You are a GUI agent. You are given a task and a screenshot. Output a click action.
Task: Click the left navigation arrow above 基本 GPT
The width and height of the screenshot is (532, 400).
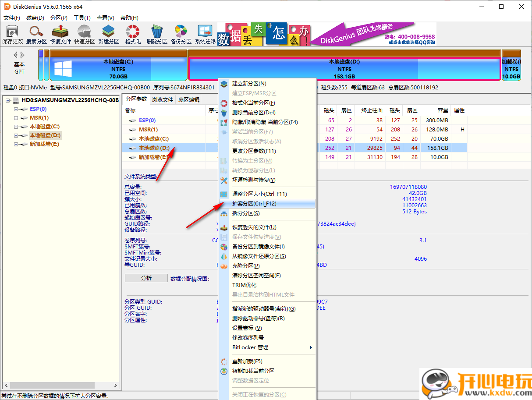point(15,55)
